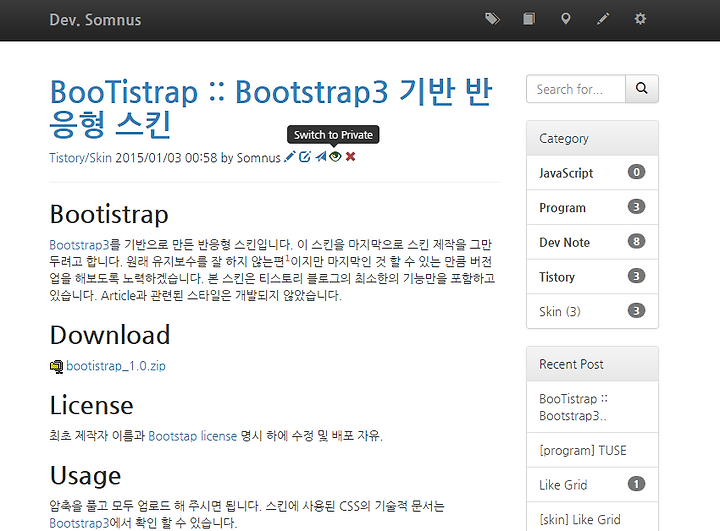Open the tags icon in navbar
Image resolution: width=720 pixels, height=531 pixels.
[x=492, y=19]
